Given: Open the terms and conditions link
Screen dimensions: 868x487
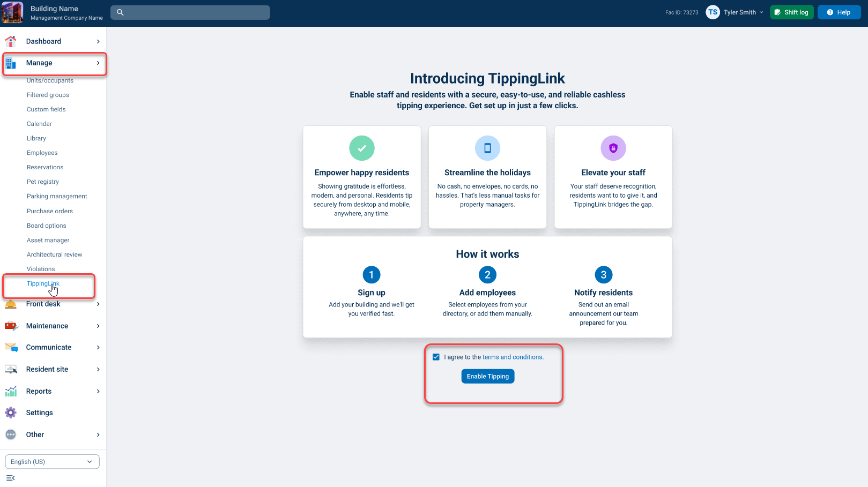Looking at the screenshot, I should (x=513, y=357).
